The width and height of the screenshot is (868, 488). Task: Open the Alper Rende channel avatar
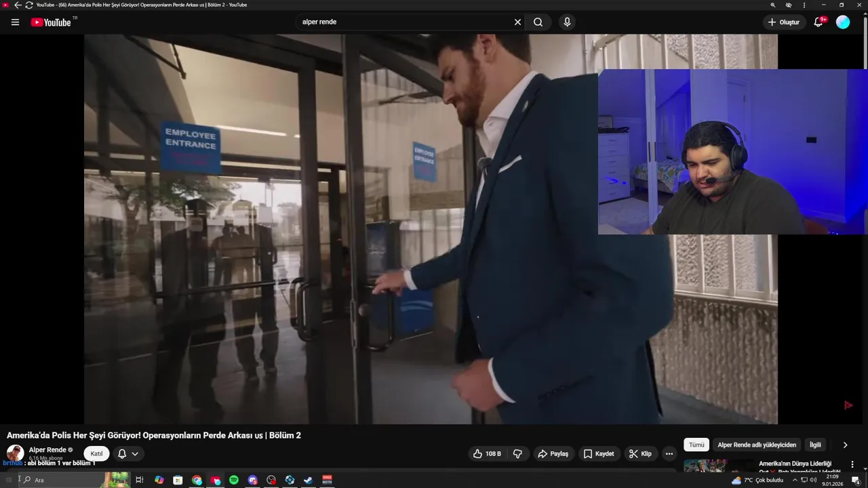pos(15,453)
